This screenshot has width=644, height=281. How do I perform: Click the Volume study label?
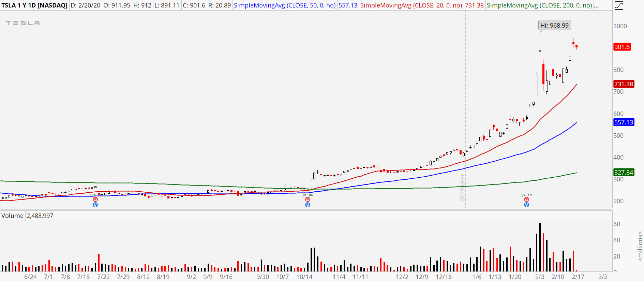coord(12,216)
